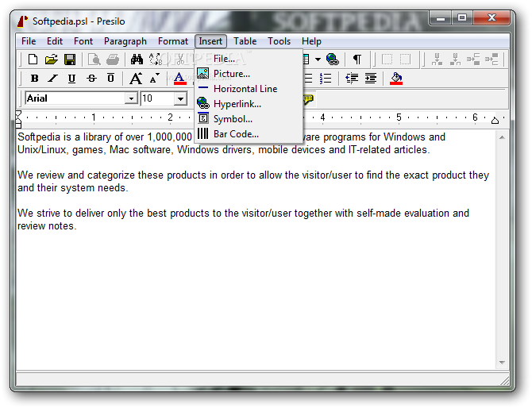Toggle Overline formatting
The image size is (532, 408).
click(x=110, y=79)
